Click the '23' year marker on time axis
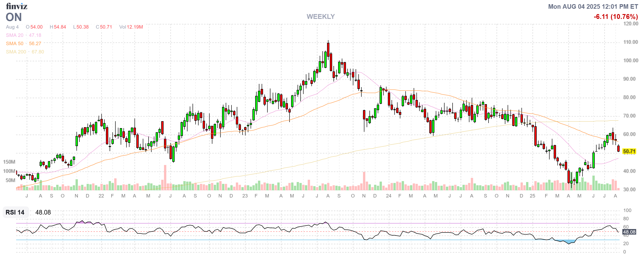This screenshot has width=644, height=259. click(245, 196)
